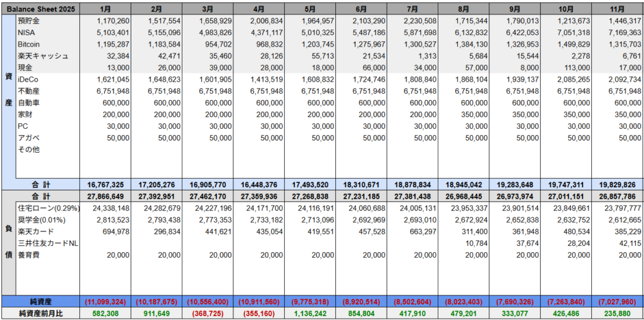Select the 6月 column header
Viewport: 644px width, 320px height.
[360, 9]
